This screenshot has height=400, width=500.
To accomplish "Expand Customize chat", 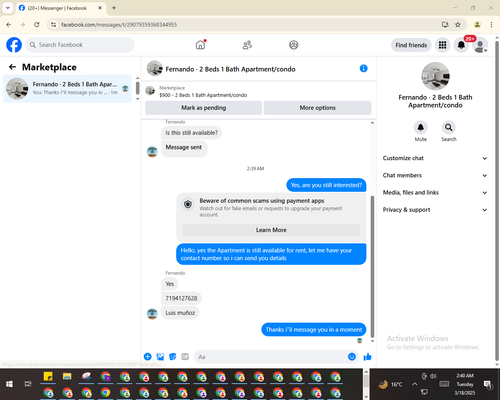I will pyautogui.click(x=435, y=158).
